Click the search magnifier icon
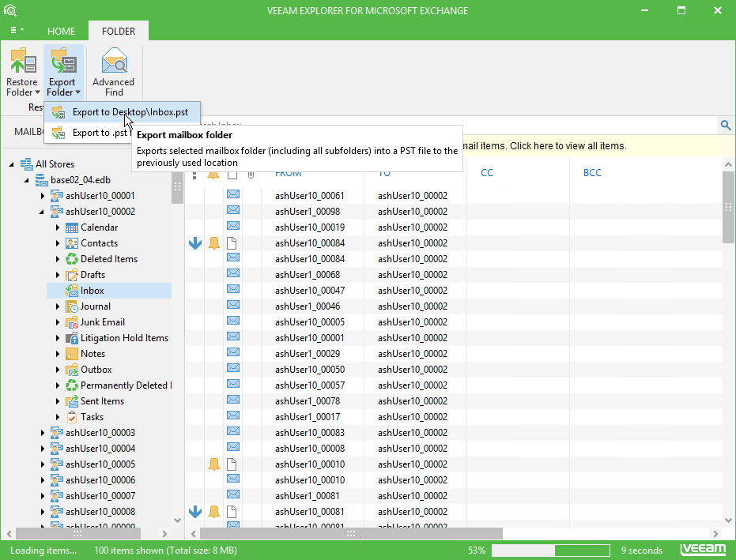 (x=725, y=126)
